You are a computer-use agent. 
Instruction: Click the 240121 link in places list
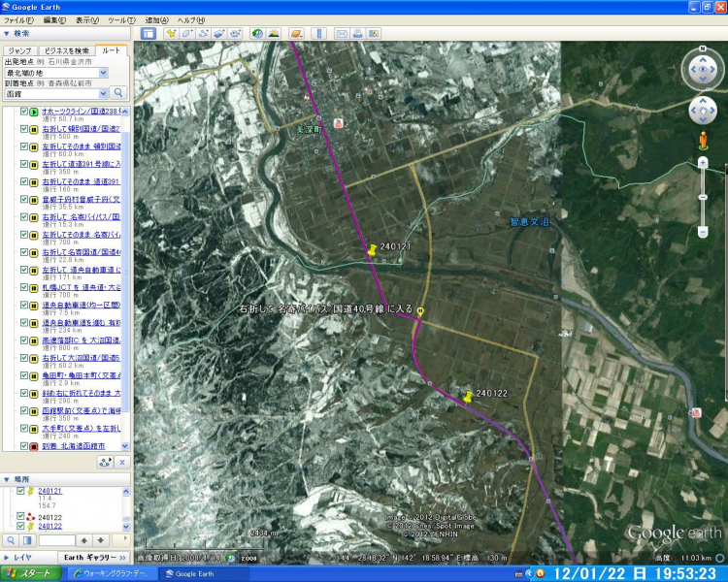click(50, 491)
